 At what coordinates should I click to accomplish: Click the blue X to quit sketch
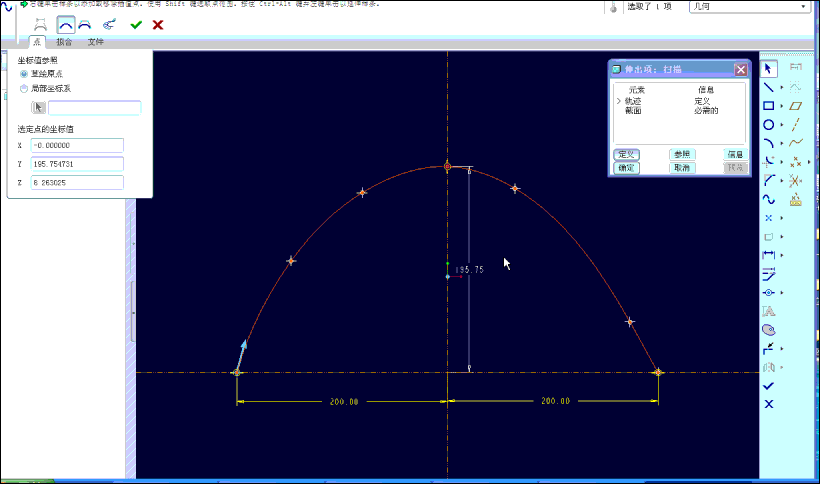point(768,404)
